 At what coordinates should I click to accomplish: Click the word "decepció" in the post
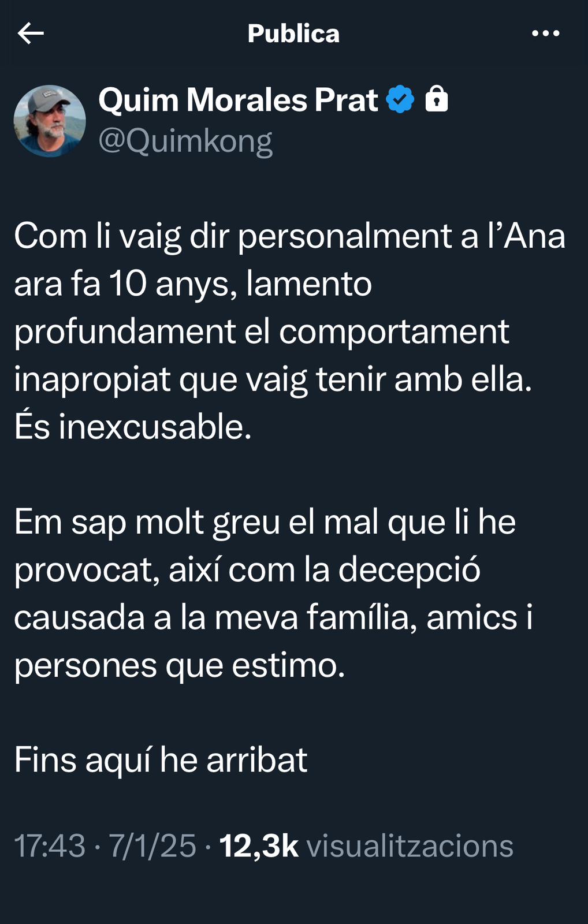[x=409, y=570]
